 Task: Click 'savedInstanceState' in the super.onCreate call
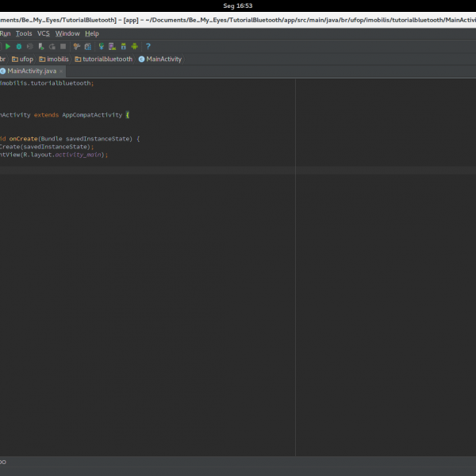pyautogui.click(x=56, y=147)
